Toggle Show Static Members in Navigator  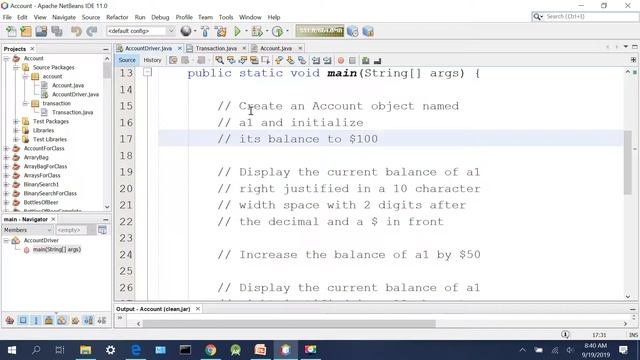(x=36, y=320)
